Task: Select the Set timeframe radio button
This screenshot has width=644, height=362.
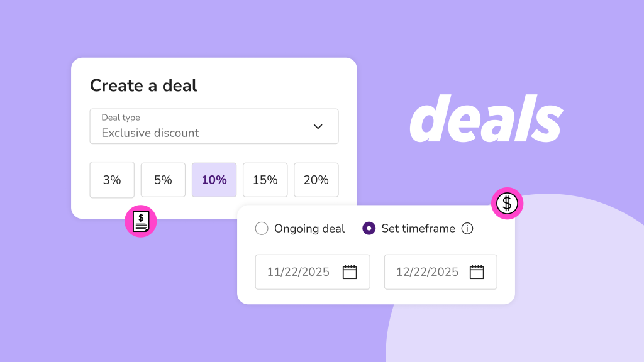Action: coord(369,229)
